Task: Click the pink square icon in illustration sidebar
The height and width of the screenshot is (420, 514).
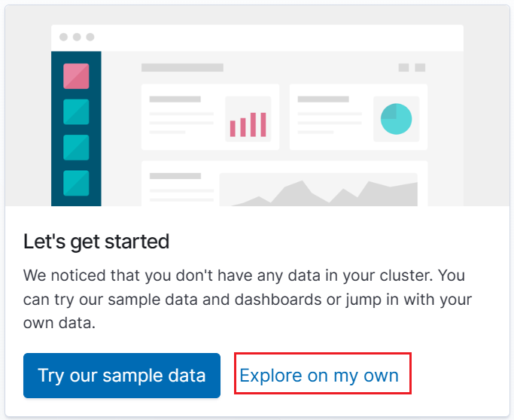Action: point(76,76)
